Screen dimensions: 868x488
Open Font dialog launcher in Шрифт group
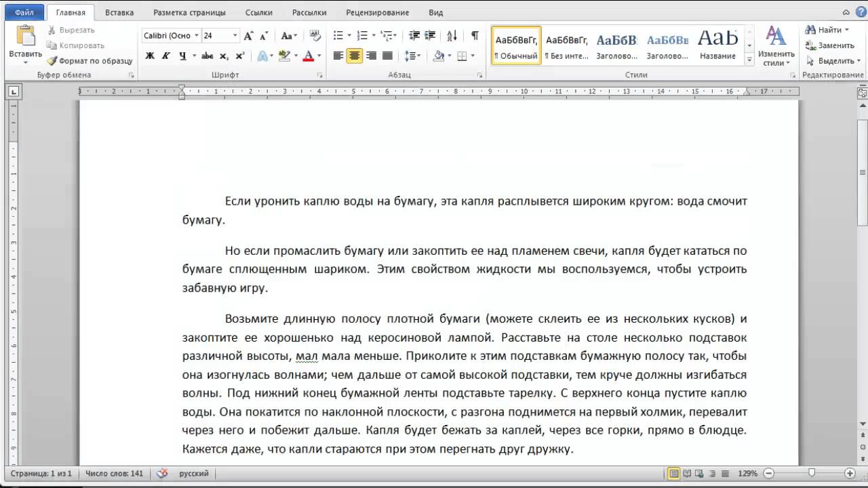tap(320, 75)
